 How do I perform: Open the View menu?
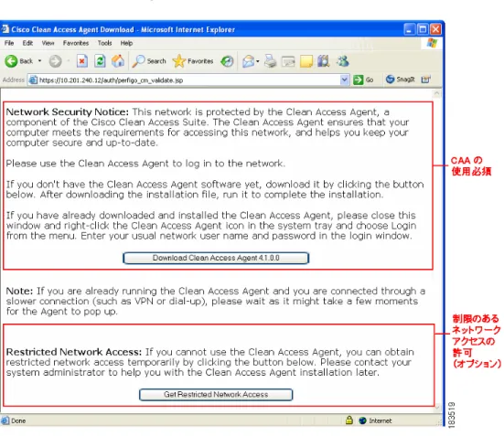pos(48,43)
